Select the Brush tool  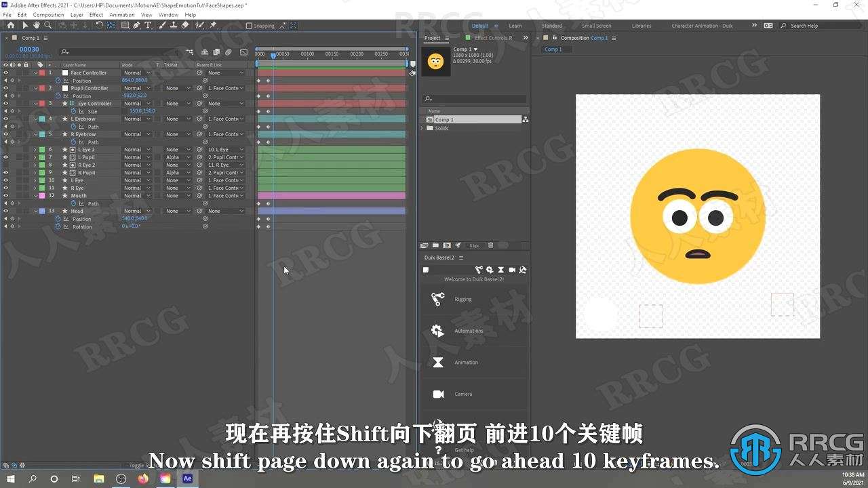tap(162, 25)
